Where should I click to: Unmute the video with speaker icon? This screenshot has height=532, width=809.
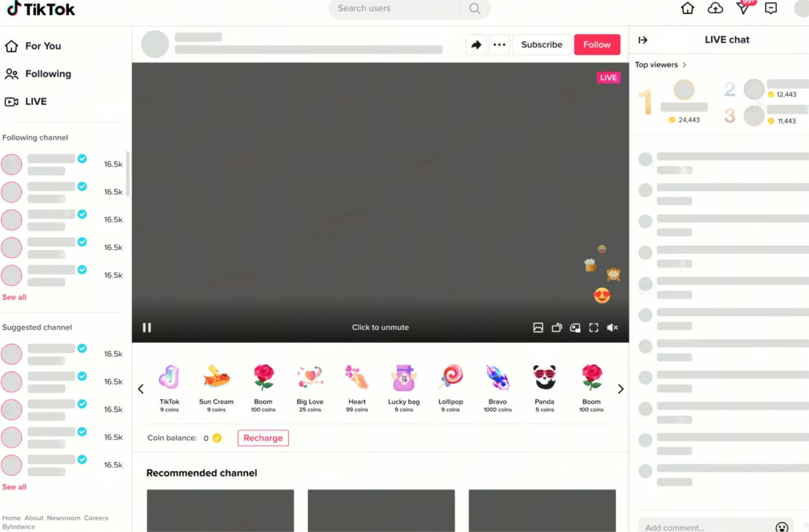(x=612, y=328)
